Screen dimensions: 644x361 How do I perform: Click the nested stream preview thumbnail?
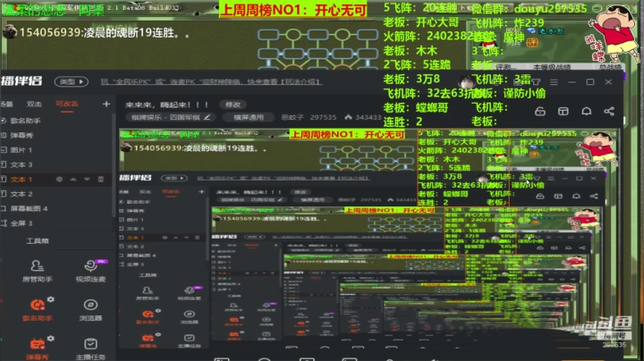point(368,240)
